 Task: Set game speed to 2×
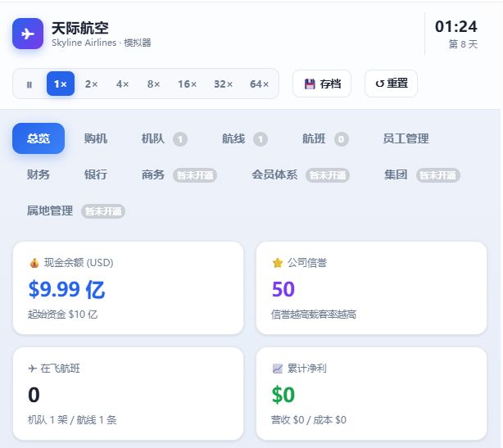(92, 84)
